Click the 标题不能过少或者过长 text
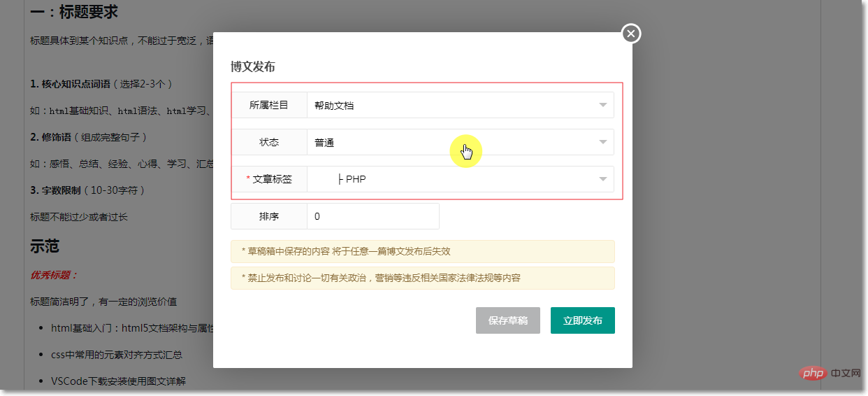Viewport: 868px width, 396px height. coord(79,217)
